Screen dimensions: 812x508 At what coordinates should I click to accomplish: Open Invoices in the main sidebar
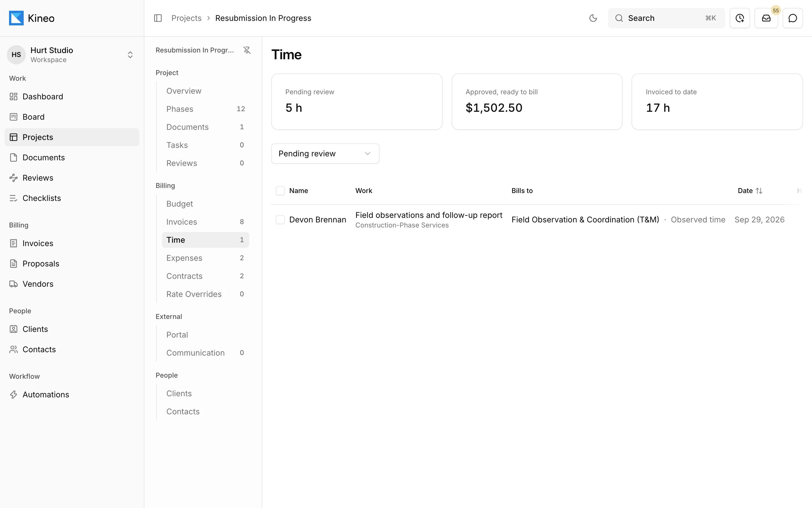pyautogui.click(x=72, y=243)
